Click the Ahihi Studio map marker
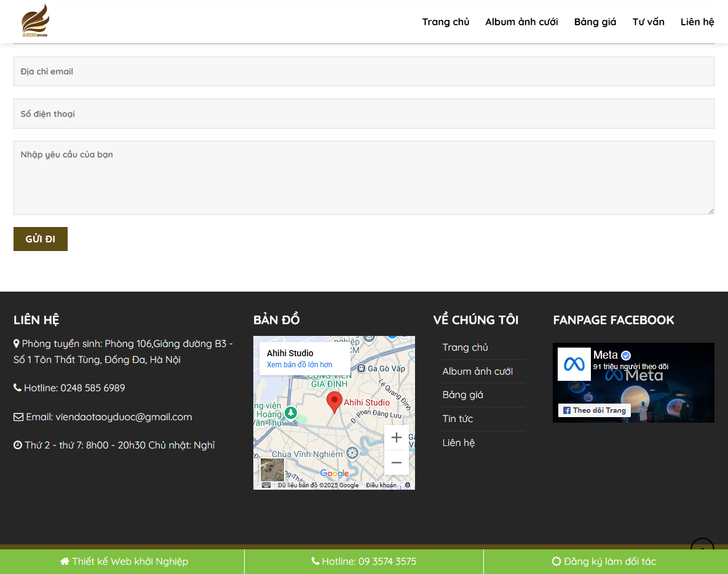 [334, 399]
